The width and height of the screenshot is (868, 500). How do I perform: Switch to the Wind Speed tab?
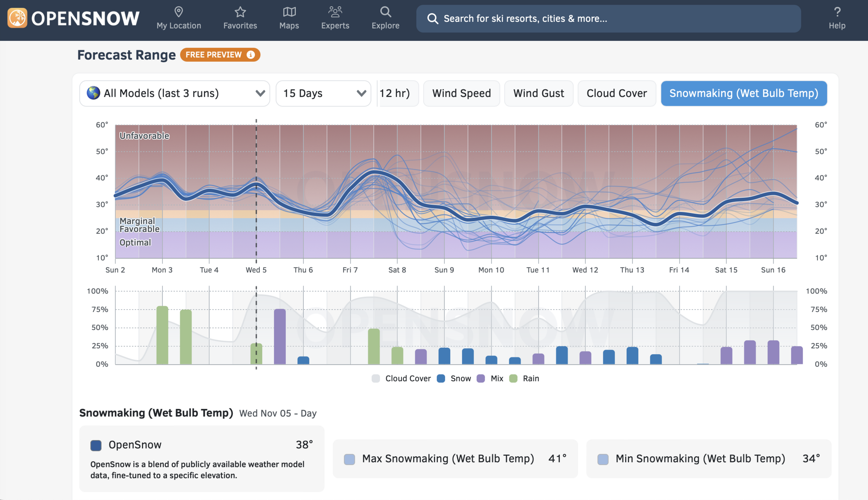pos(461,93)
